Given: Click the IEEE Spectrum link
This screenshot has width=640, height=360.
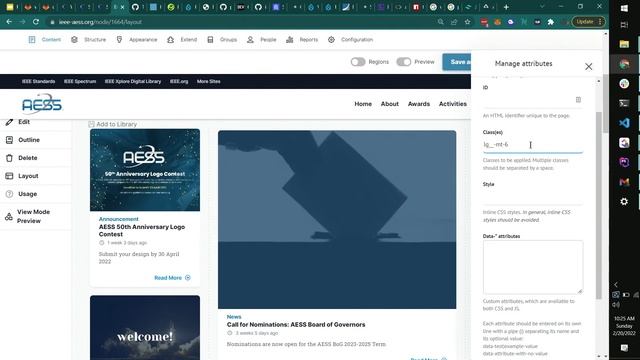Looking at the screenshot, I should (x=80, y=82).
